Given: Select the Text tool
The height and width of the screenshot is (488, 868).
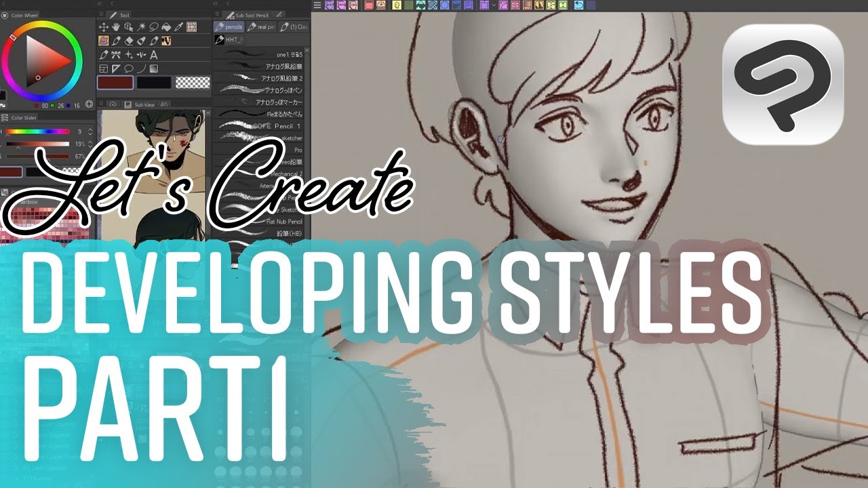Looking at the screenshot, I should (x=154, y=55).
